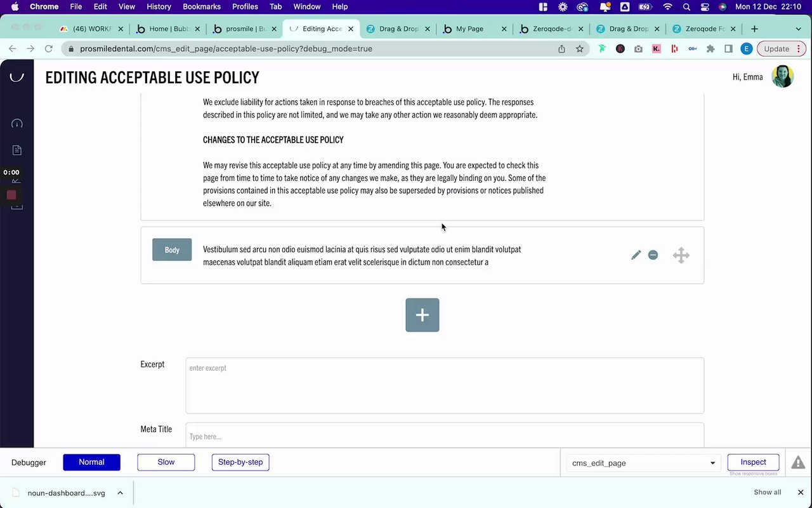Open Spotlight search in menu bar
Screen dimensions: 812x508
tap(686, 6)
